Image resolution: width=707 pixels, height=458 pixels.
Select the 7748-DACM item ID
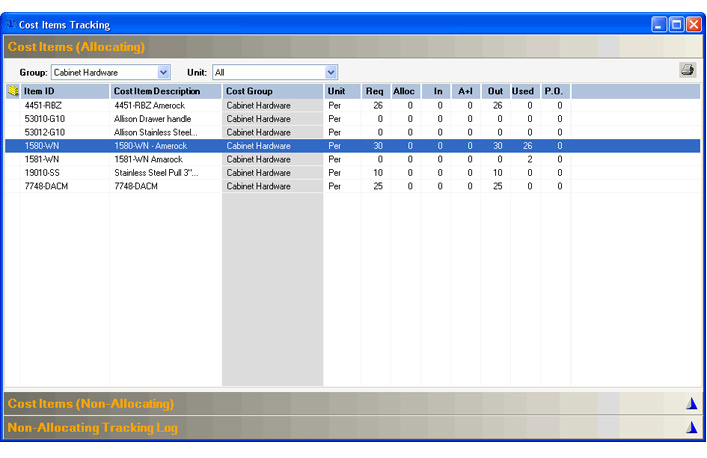(x=46, y=187)
